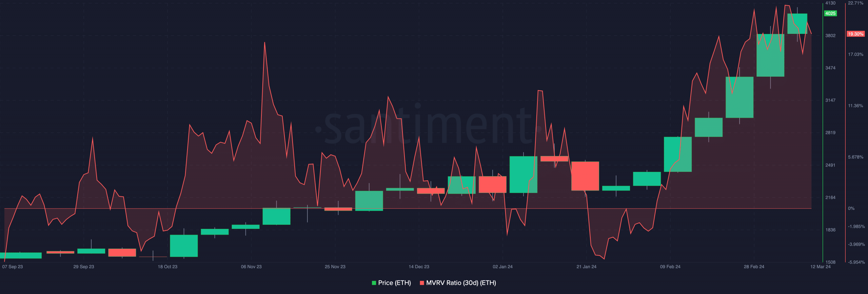868x294 pixels.
Task: Click the 4130 price axis value
Action: click(830, 3)
